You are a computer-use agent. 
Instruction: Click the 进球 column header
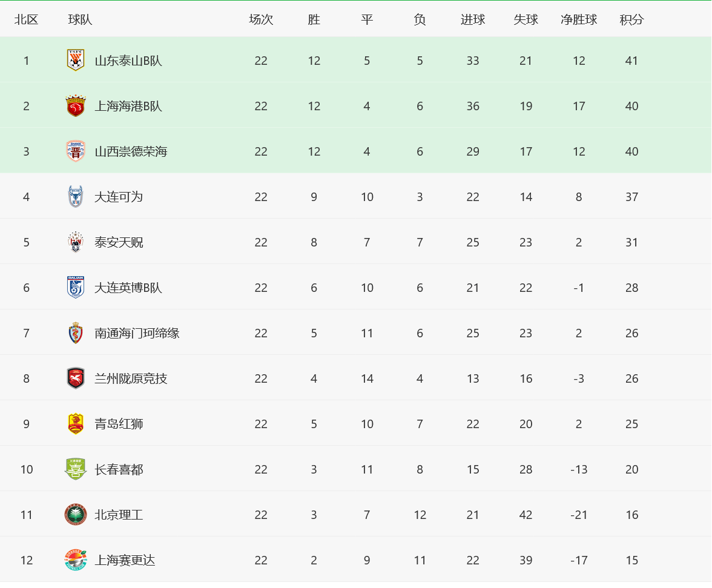pos(473,19)
